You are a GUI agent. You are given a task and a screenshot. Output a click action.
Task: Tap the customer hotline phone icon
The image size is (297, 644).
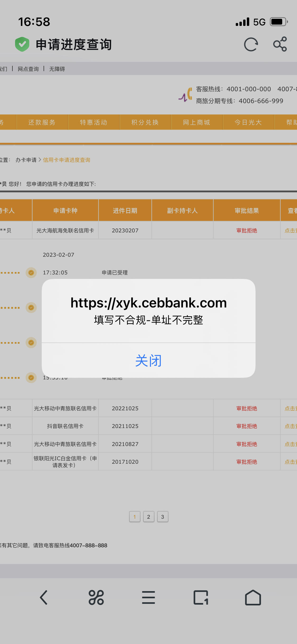pos(186,95)
